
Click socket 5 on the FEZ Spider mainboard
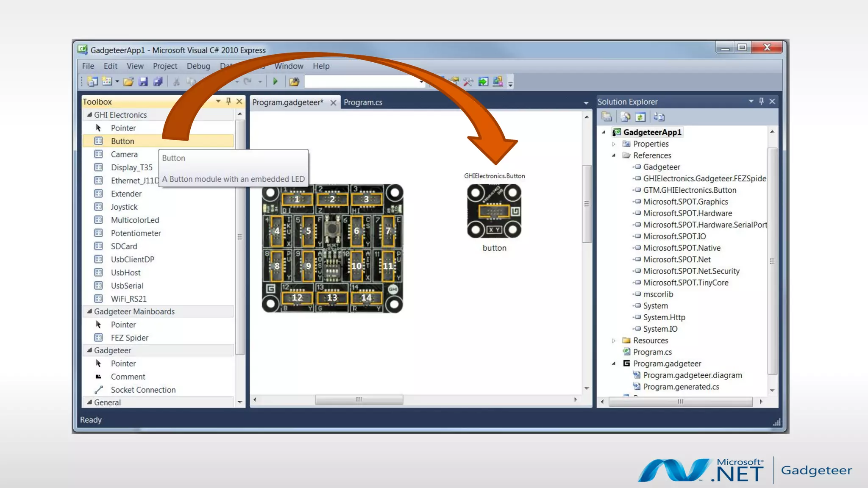[308, 231]
